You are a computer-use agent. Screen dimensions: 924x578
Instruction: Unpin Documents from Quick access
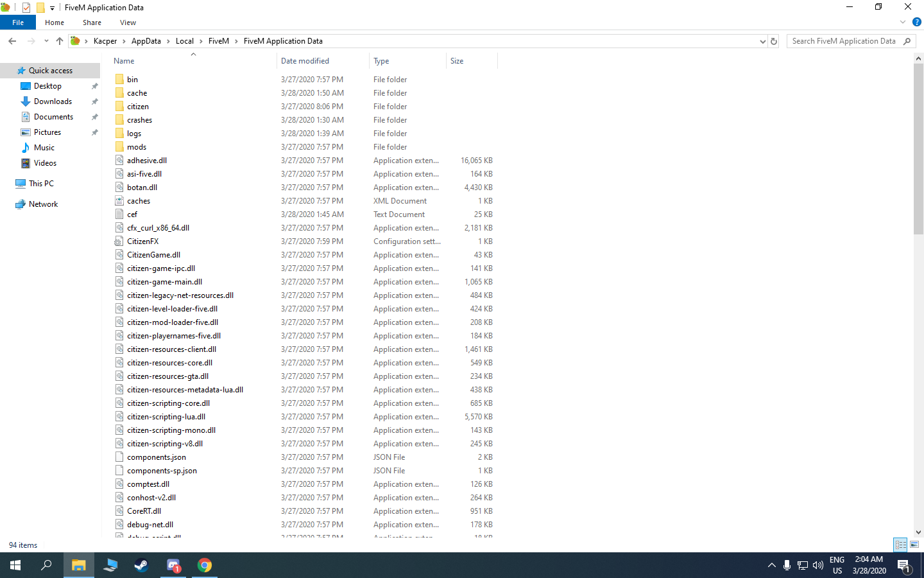(x=95, y=117)
